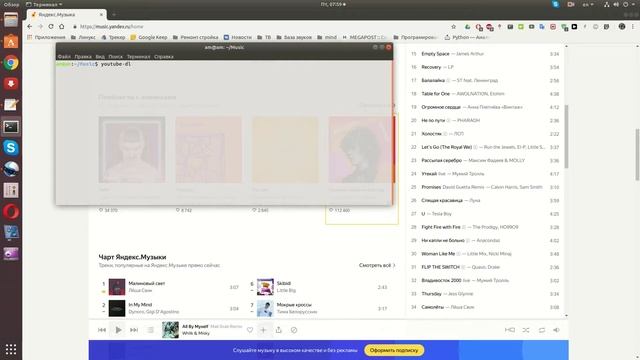Image resolution: width=640 pixels, height=360 pixels.
Task: Select track Let's Go (The Royal We)
Action: [x=485, y=147]
